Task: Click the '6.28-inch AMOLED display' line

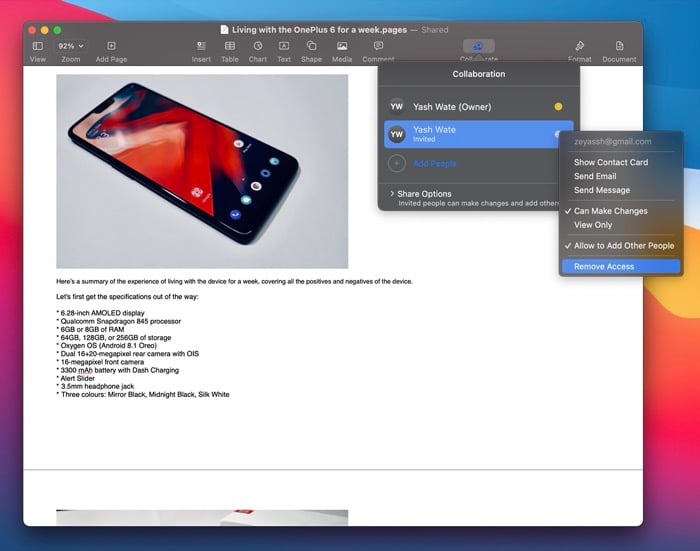Action: pos(100,313)
